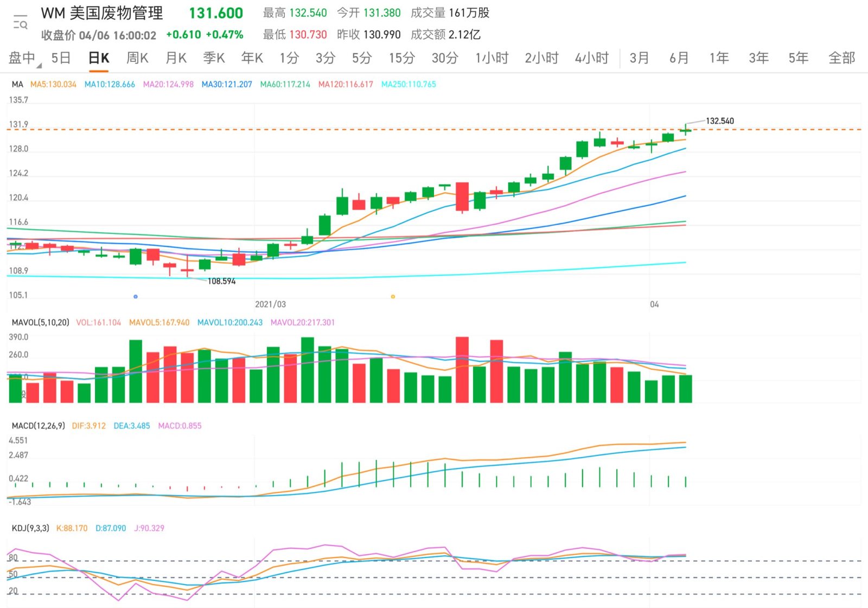Click the tallest red volume bar

point(462,370)
